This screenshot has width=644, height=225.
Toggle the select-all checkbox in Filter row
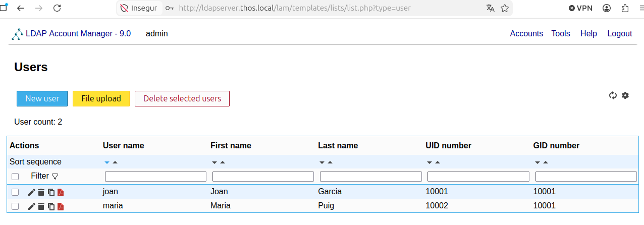tap(15, 177)
